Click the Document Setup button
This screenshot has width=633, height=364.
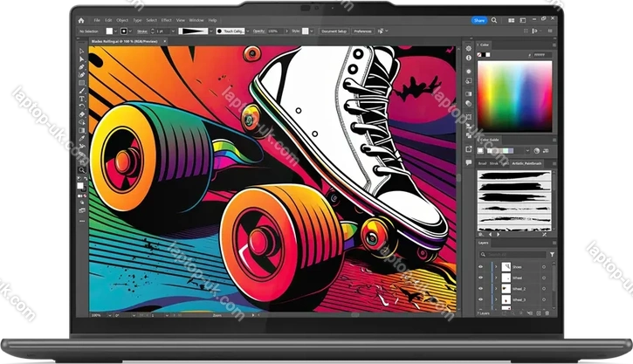pyautogui.click(x=334, y=31)
